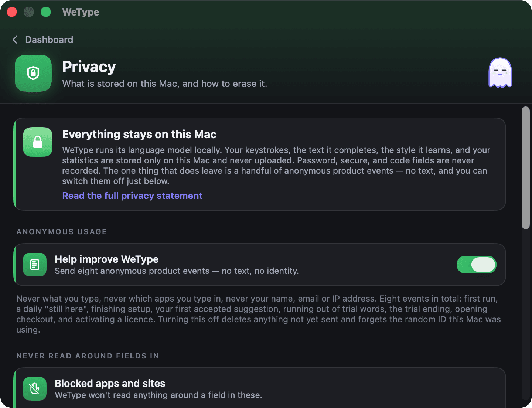Click the green zoom window button

click(x=46, y=12)
